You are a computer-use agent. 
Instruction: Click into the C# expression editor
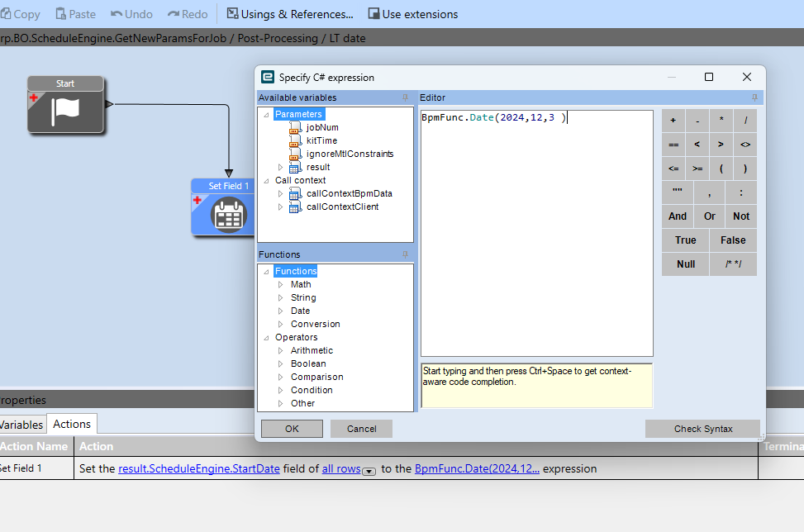[537, 233]
